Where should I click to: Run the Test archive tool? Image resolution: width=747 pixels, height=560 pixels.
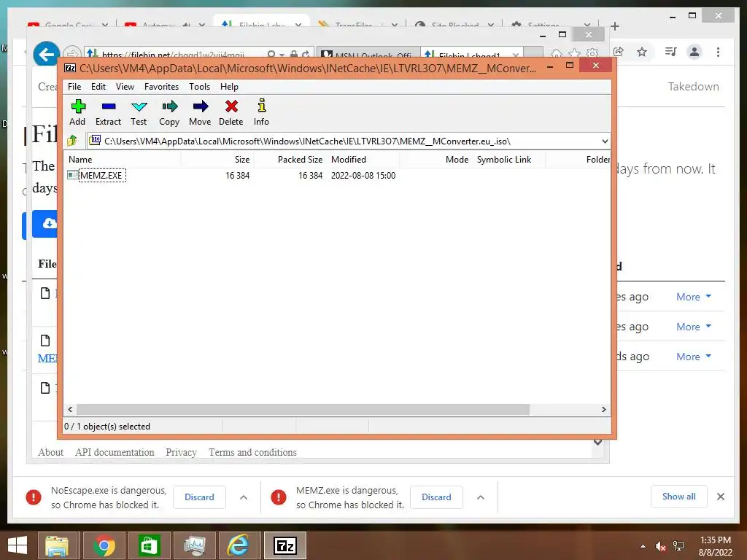[139, 113]
